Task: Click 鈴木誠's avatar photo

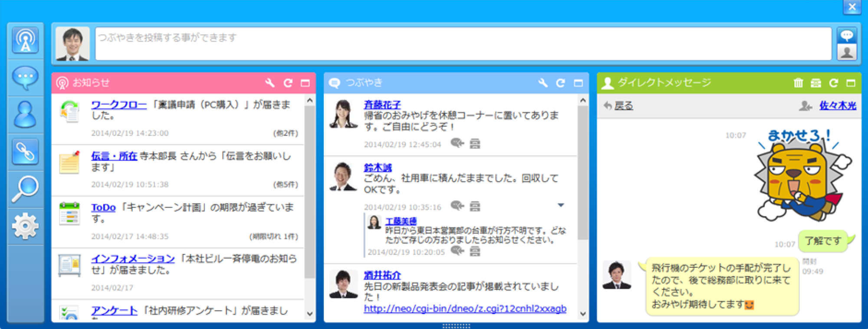Action: pos(343,177)
